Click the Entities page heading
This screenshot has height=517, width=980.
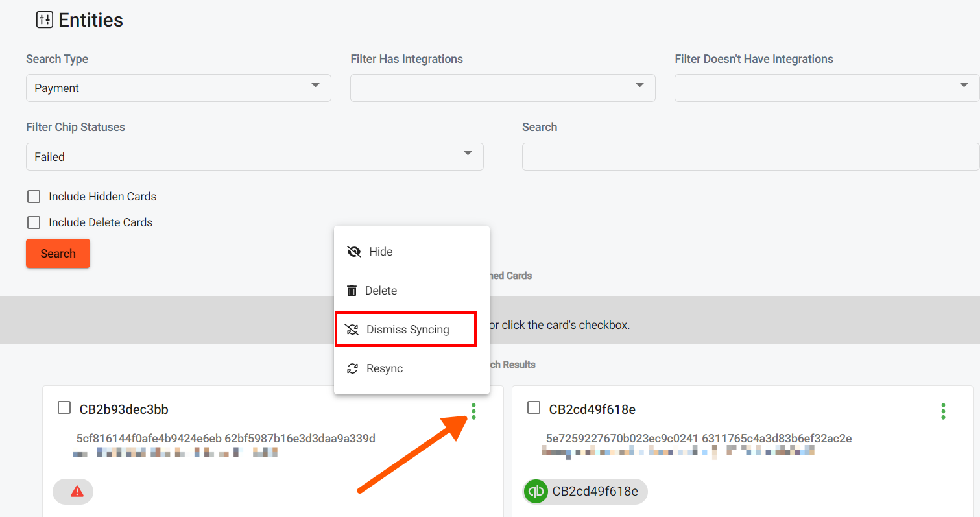pos(91,20)
